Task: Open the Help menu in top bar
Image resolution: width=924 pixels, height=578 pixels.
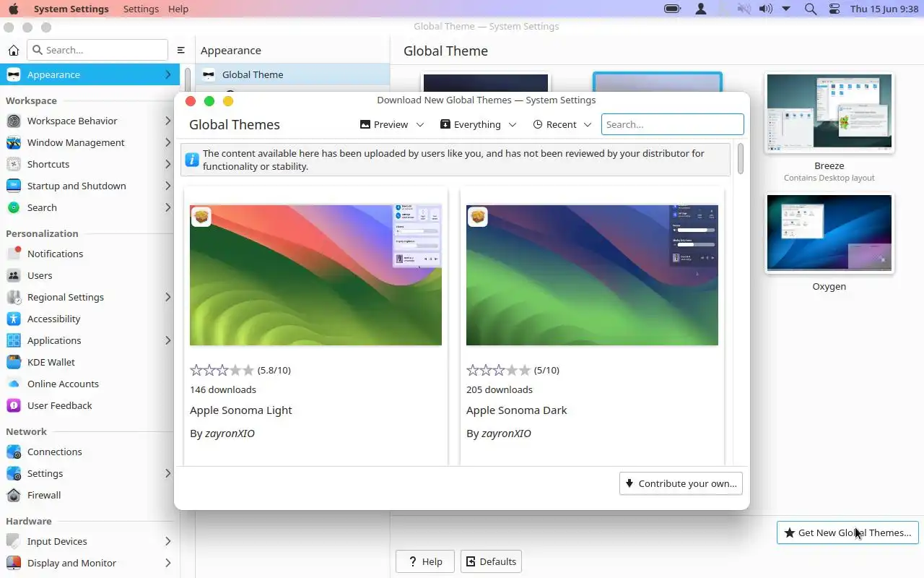Action: (x=178, y=9)
